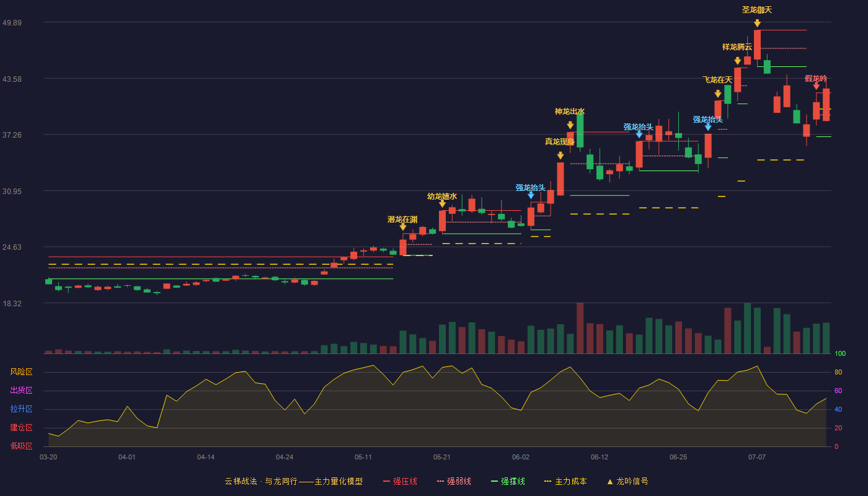Click the blue 强龙抬头 arrow below 飞龙在天
The width and height of the screenshot is (868, 496).
pyautogui.click(x=708, y=127)
